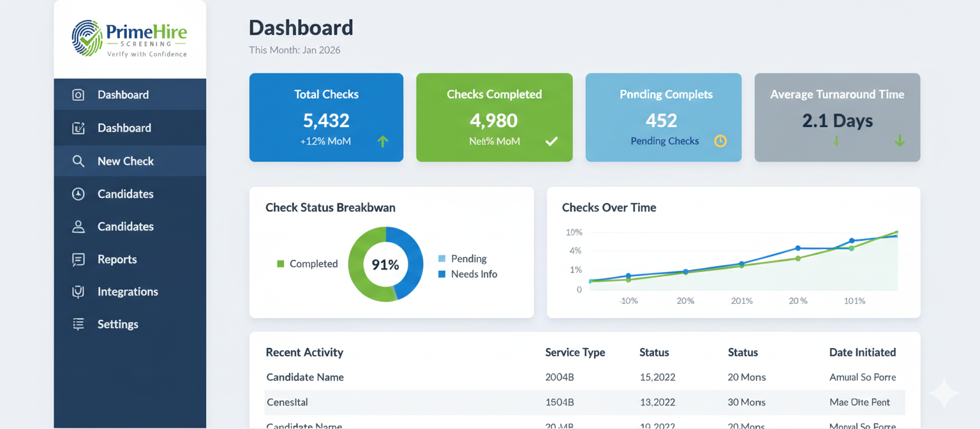Click the PrimeHire Screening fingerprint logo
The width and height of the screenshot is (980, 429).
point(87,37)
